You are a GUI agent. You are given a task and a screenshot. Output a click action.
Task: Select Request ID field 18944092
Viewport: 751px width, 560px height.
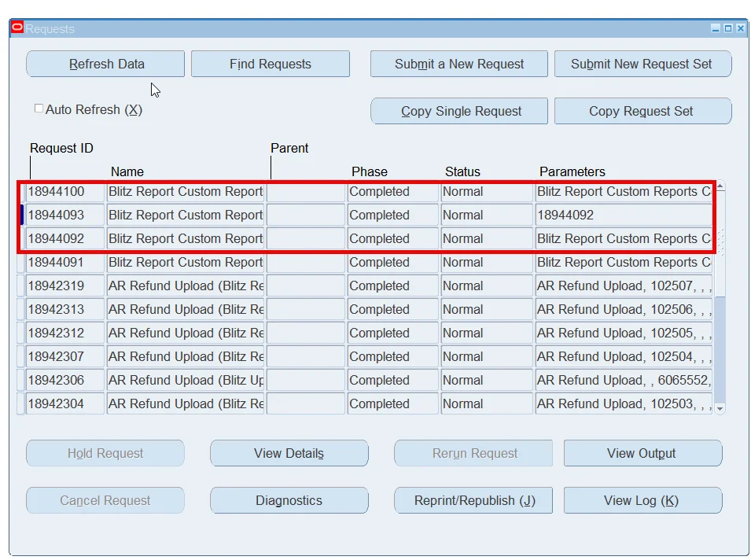click(x=65, y=238)
